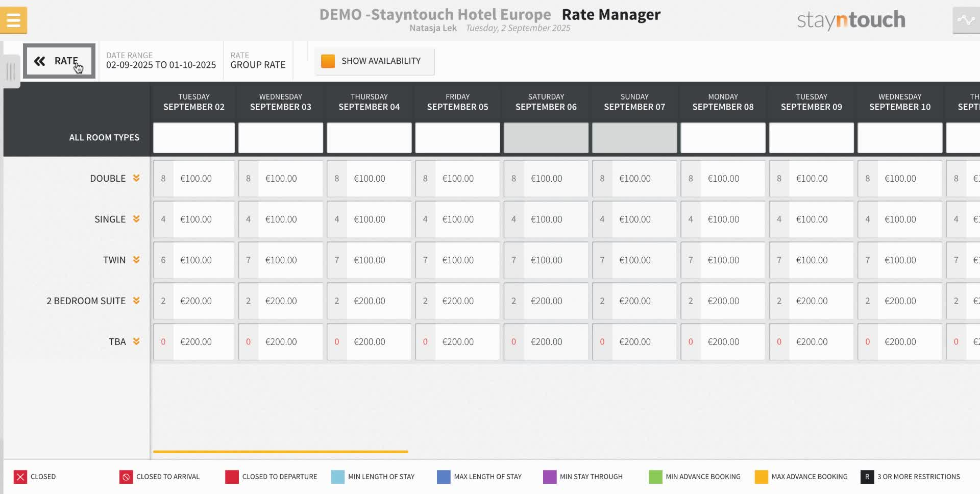Expand the TBA room type row
Viewport: 980px width, 494px height.
click(x=136, y=341)
